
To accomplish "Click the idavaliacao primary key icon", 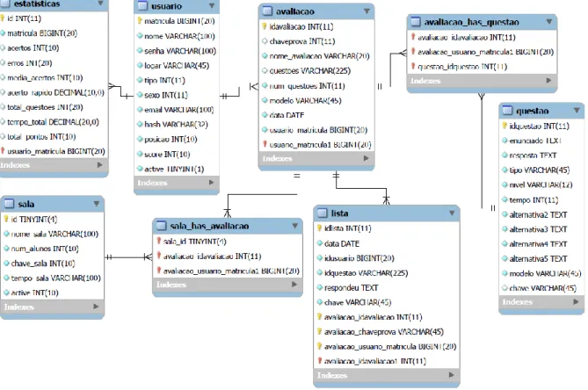I will click(265, 26).
